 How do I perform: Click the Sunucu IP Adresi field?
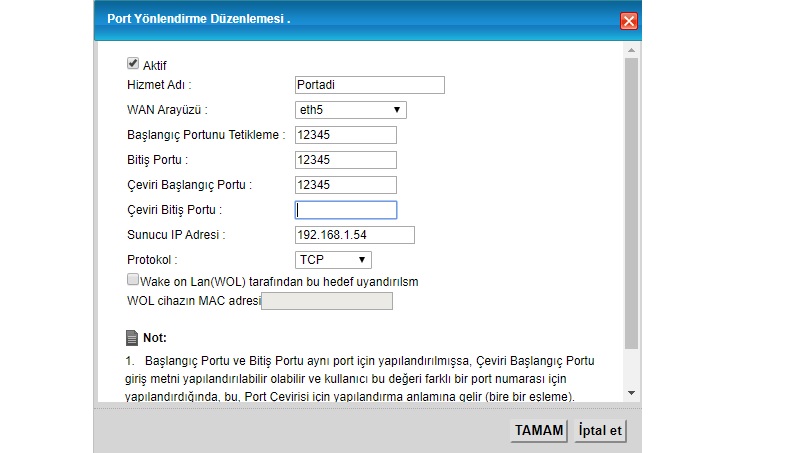(355, 235)
